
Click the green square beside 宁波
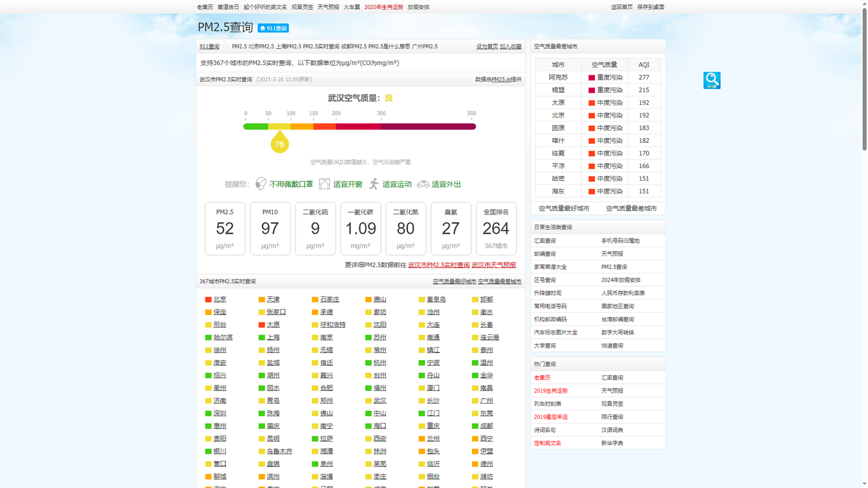tap(422, 363)
